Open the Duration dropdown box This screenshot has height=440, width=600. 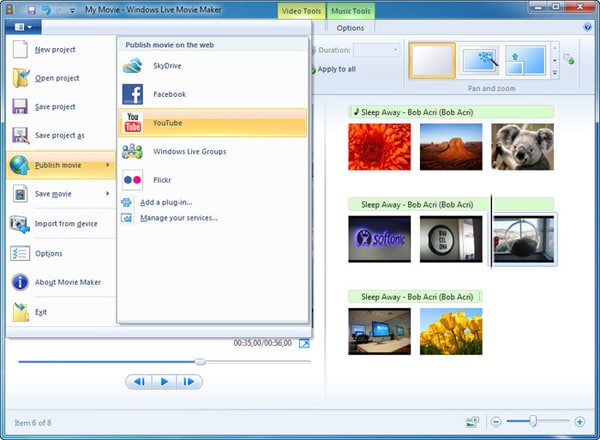coord(376,50)
